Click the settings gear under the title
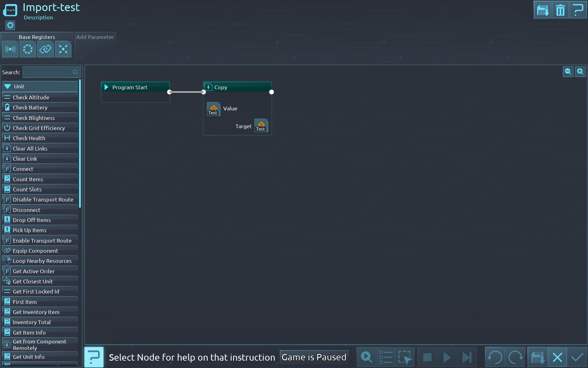This screenshot has height=368, width=588. pyautogui.click(x=10, y=25)
